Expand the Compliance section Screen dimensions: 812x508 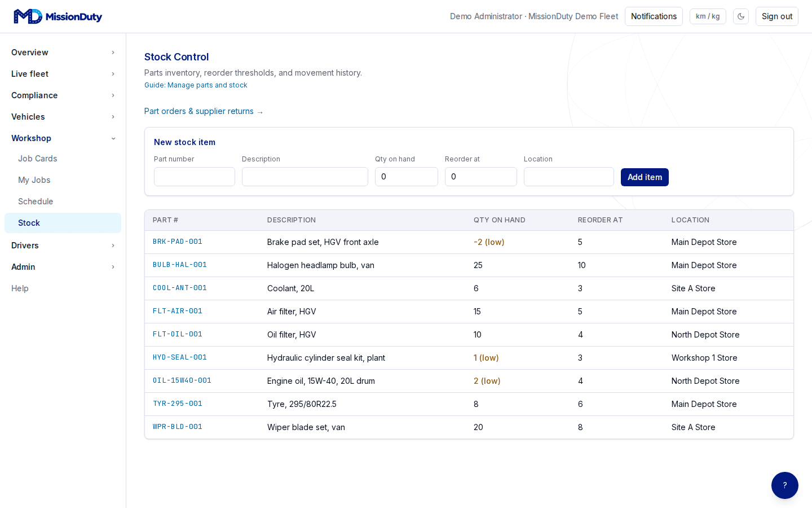click(63, 95)
